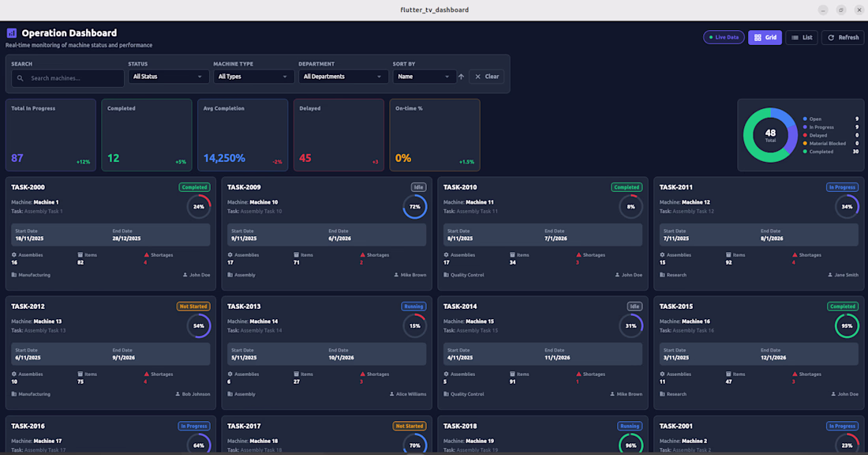Image resolution: width=868 pixels, height=455 pixels.
Task: Click the shortages warning triangle in TASK-2000
Action: point(147,255)
